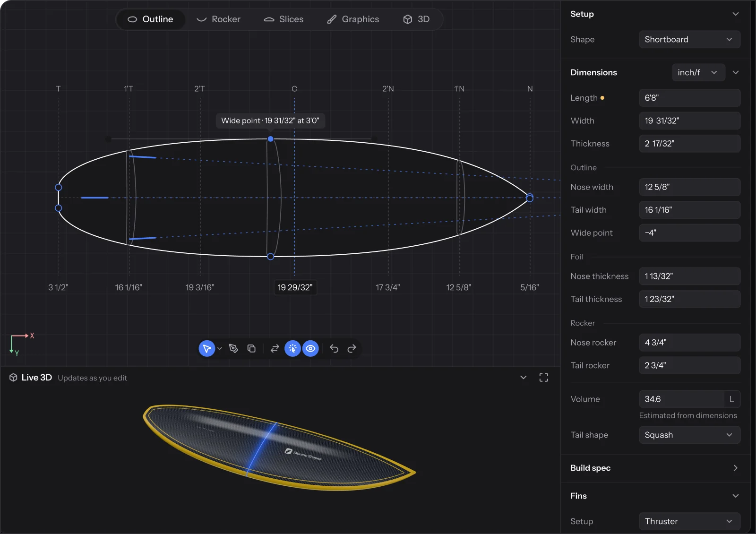The image size is (756, 534).
Task: Select the top wide point control node
Action: pyautogui.click(x=270, y=139)
